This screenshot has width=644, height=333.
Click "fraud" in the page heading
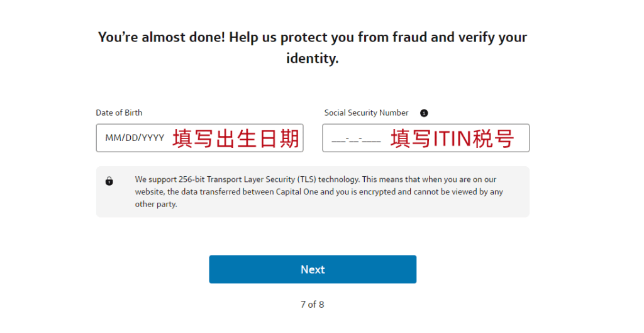409,37
